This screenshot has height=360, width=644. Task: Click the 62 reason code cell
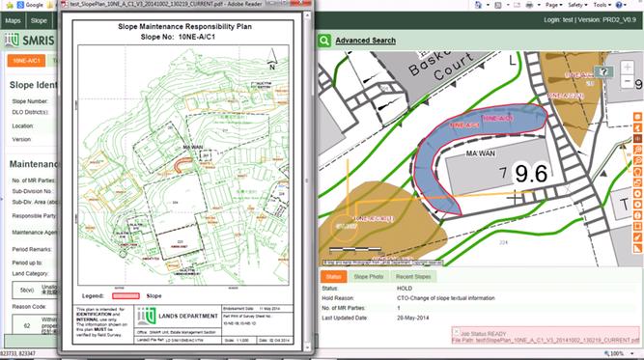(x=27, y=325)
